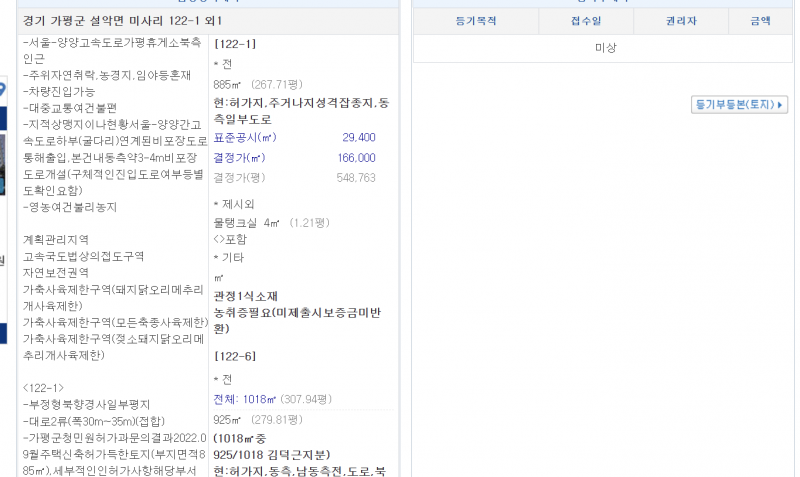Screen dimensions: 800x477
Task: Click the 등기목적 column header
Action: point(475,20)
